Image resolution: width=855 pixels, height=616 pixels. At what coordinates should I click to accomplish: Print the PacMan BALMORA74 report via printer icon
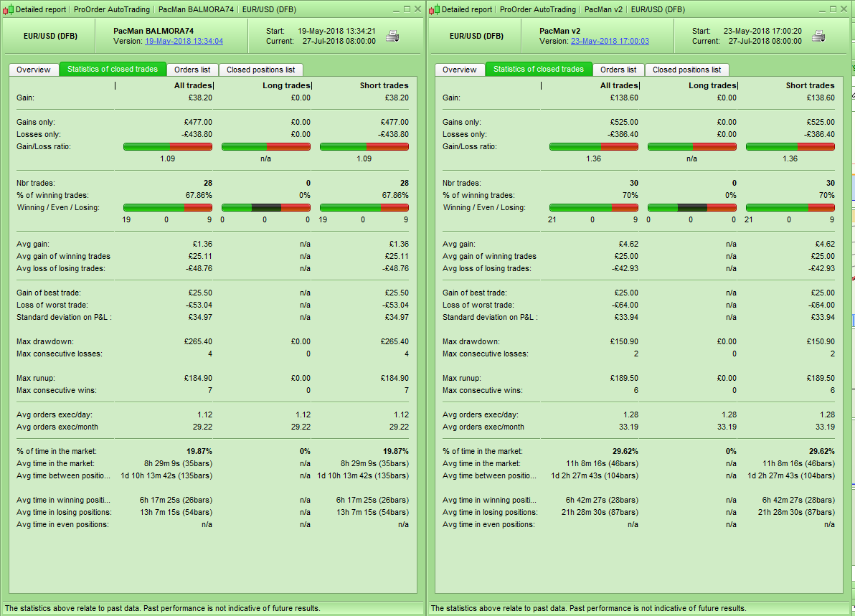tap(392, 37)
